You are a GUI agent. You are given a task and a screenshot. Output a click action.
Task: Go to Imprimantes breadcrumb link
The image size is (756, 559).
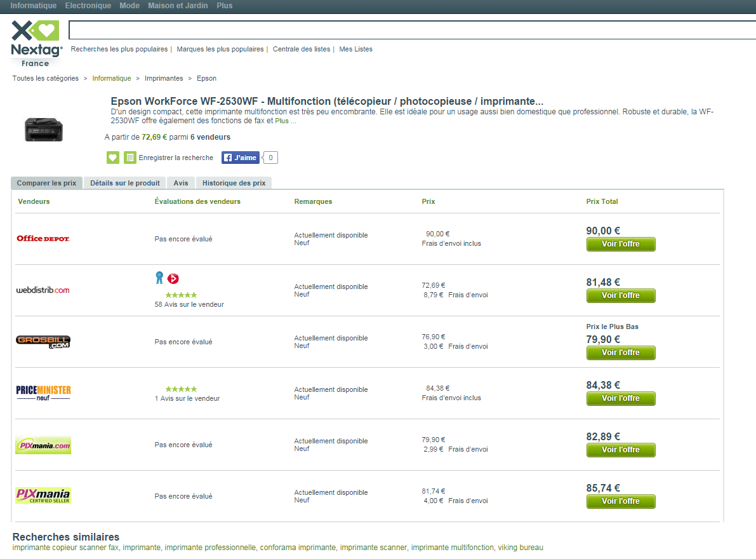coord(164,78)
